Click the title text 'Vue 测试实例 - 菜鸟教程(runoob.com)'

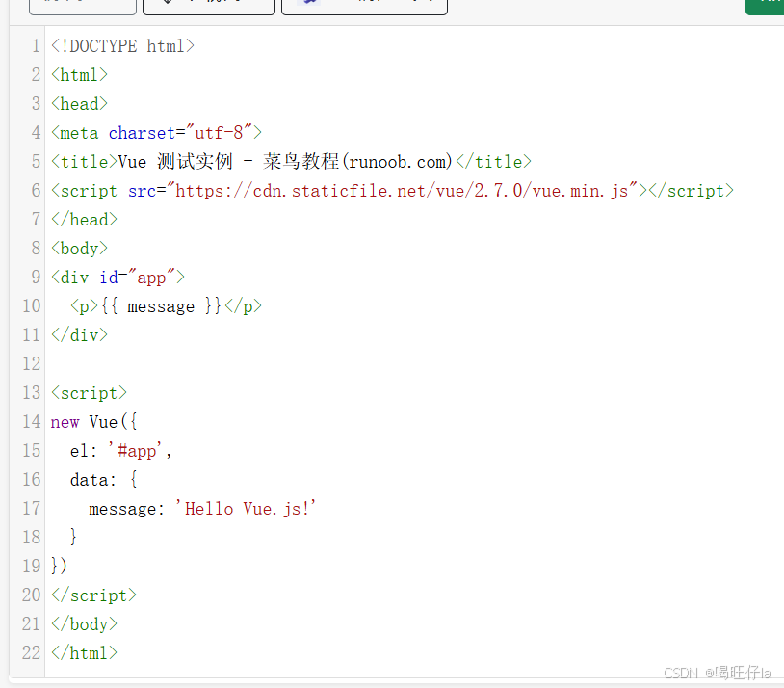coord(285,162)
